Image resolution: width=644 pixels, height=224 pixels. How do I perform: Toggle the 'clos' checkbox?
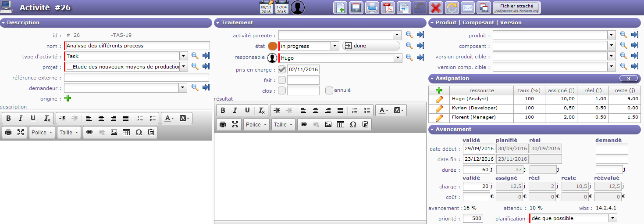tap(282, 90)
